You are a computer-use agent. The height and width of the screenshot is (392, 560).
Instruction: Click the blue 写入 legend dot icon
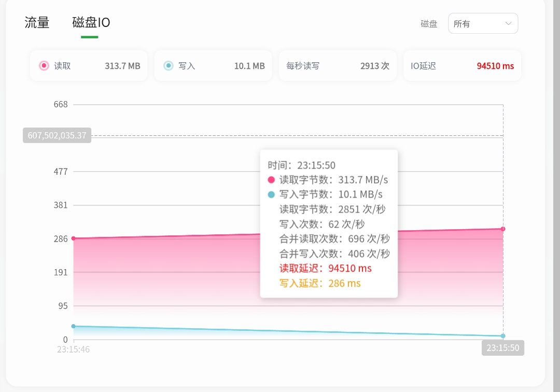[x=168, y=66]
